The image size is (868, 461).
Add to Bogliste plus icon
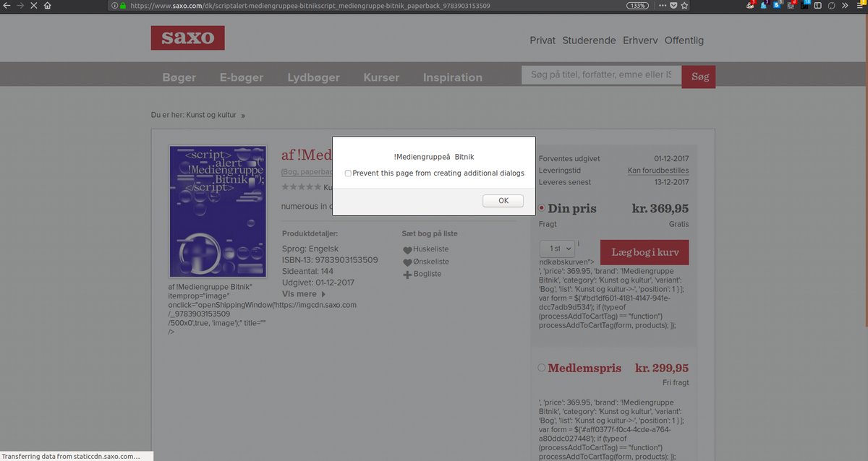(407, 275)
